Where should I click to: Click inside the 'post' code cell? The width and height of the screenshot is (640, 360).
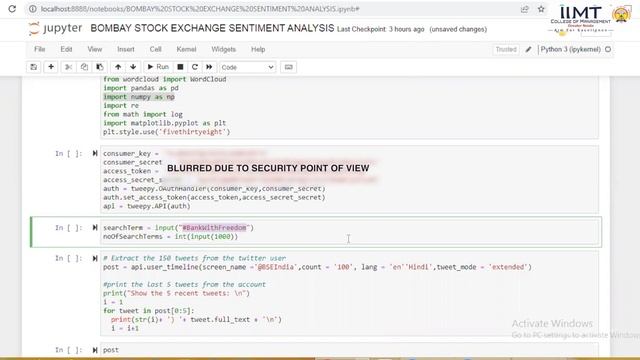click(x=350, y=350)
